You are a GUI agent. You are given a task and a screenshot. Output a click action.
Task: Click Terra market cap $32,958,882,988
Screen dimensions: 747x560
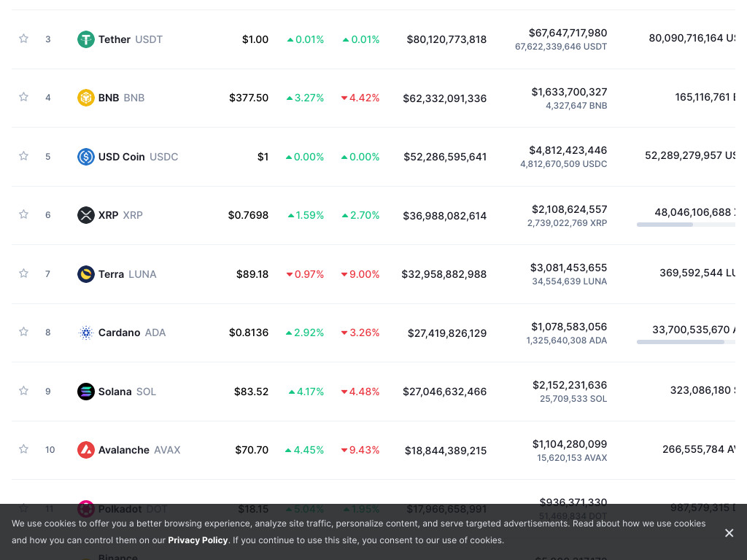point(444,274)
